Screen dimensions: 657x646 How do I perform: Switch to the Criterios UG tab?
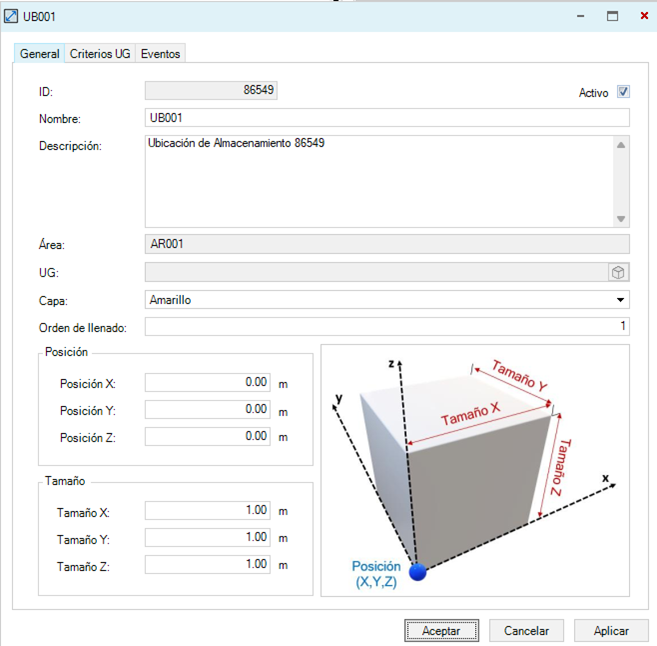click(x=100, y=54)
